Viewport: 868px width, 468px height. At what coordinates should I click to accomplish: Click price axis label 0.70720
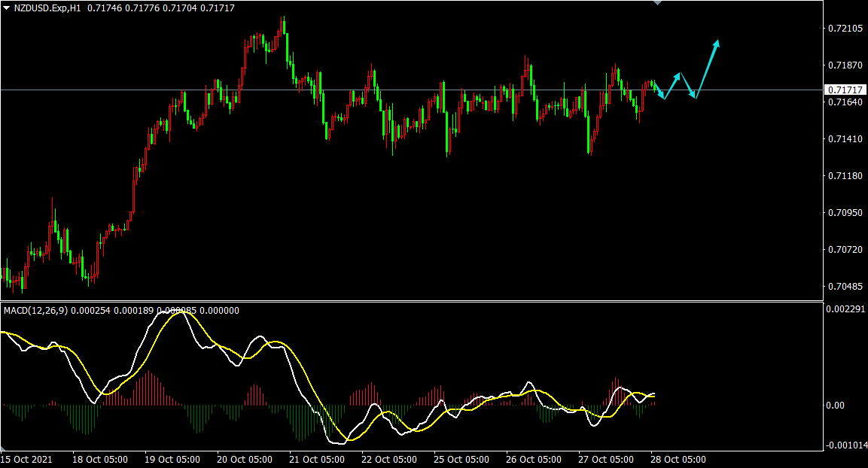tap(845, 250)
